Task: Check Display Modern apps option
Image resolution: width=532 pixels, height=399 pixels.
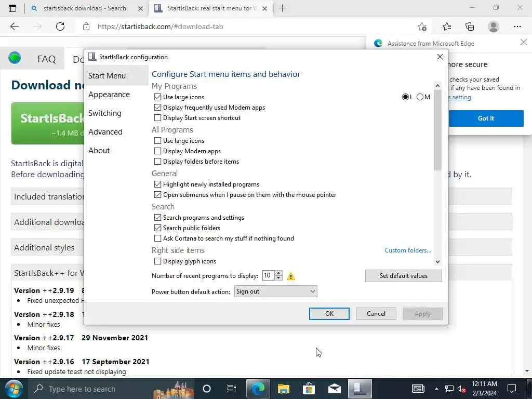Action: click(157, 151)
